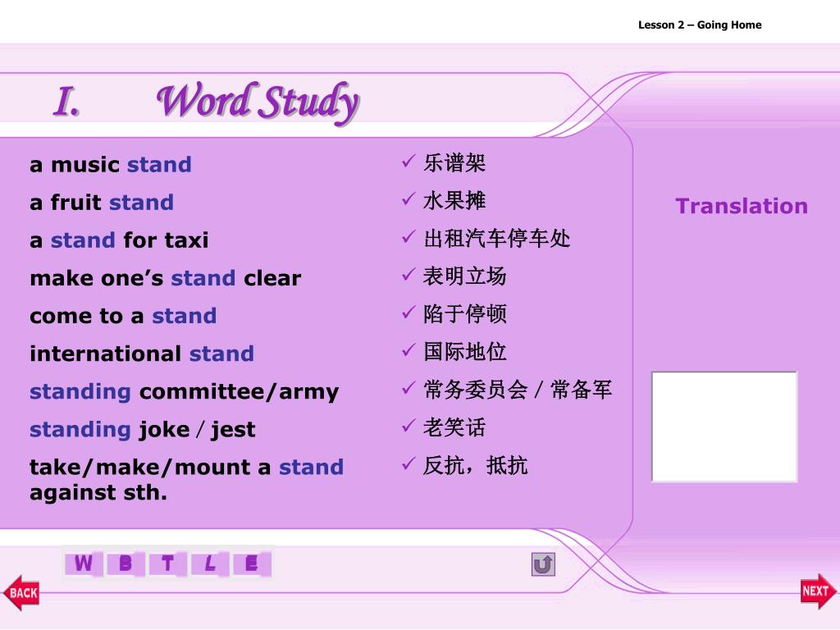Click 'standing committee/army'
The width and height of the screenshot is (840, 630).
[x=185, y=392]
